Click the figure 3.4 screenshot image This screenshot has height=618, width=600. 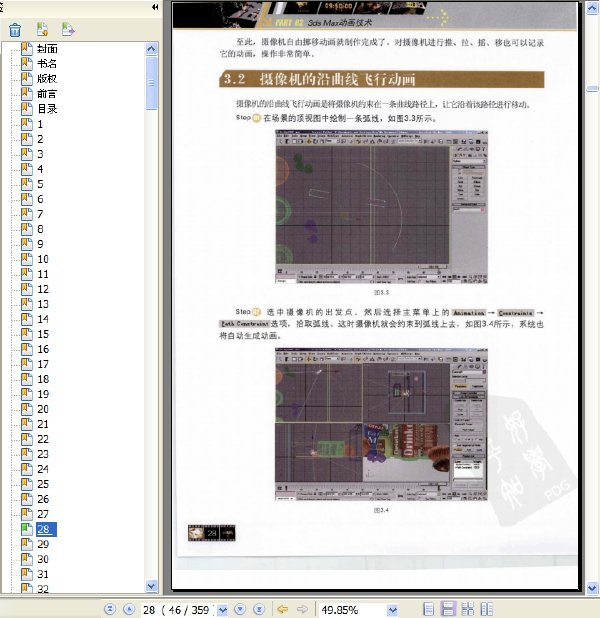click(381, 424)
